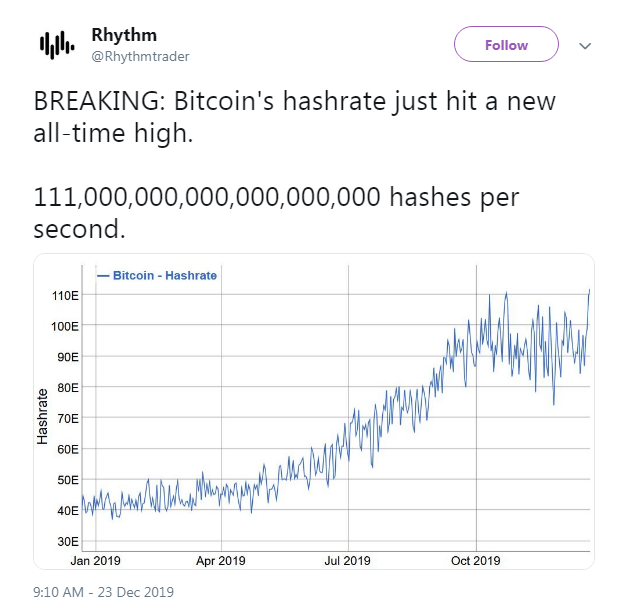Click the 50E y-axis tick label
The width and height of the screenshot is (628, 610).
point(66,480)
